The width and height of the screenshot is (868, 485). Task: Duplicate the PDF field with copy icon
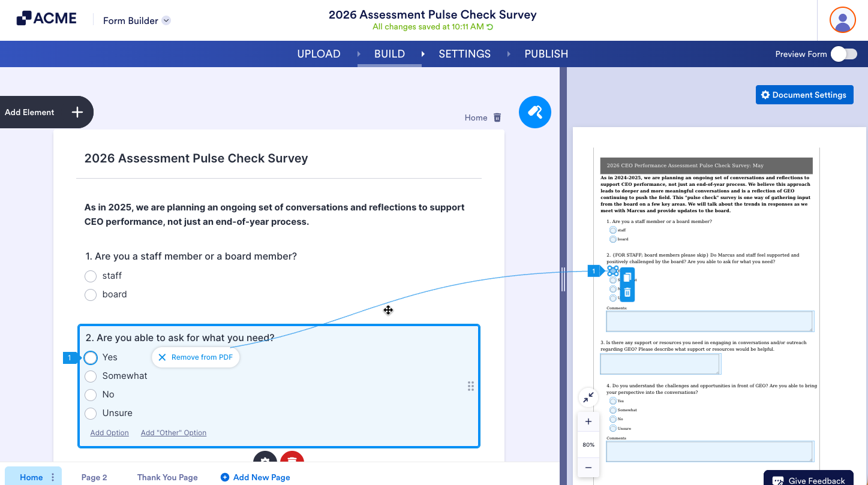(x=627, y=277)
